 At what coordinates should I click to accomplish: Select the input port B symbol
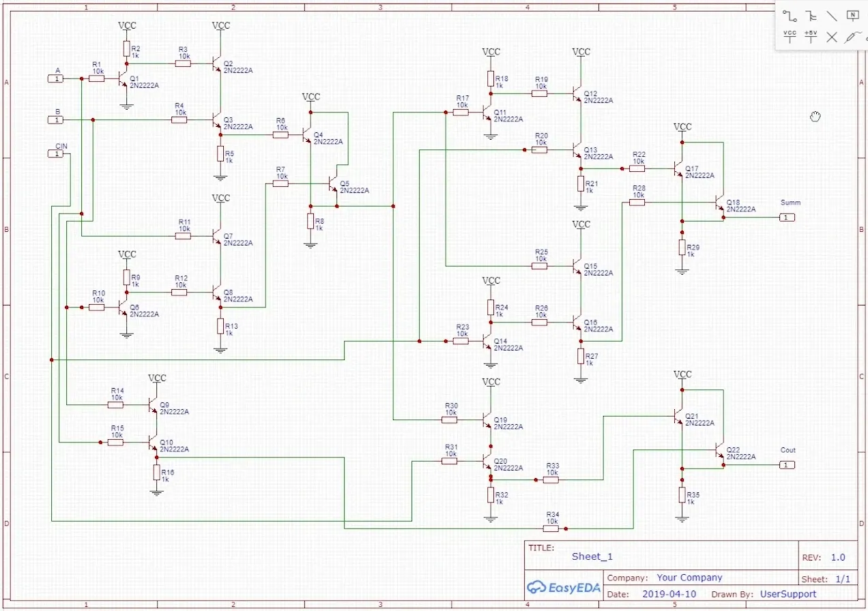tap(57, 120)
